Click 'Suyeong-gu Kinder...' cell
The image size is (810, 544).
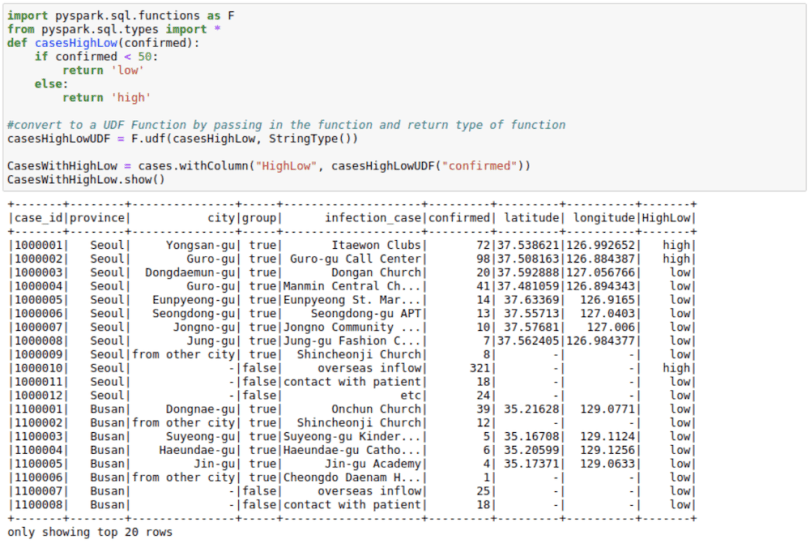coord(352,437)
